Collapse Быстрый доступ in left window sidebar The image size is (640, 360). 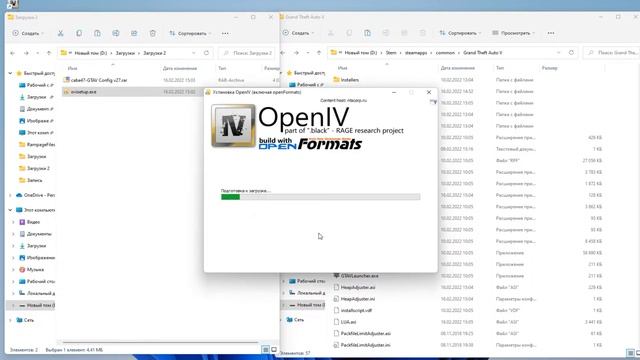pyautogui.click(x=10, y=73)
